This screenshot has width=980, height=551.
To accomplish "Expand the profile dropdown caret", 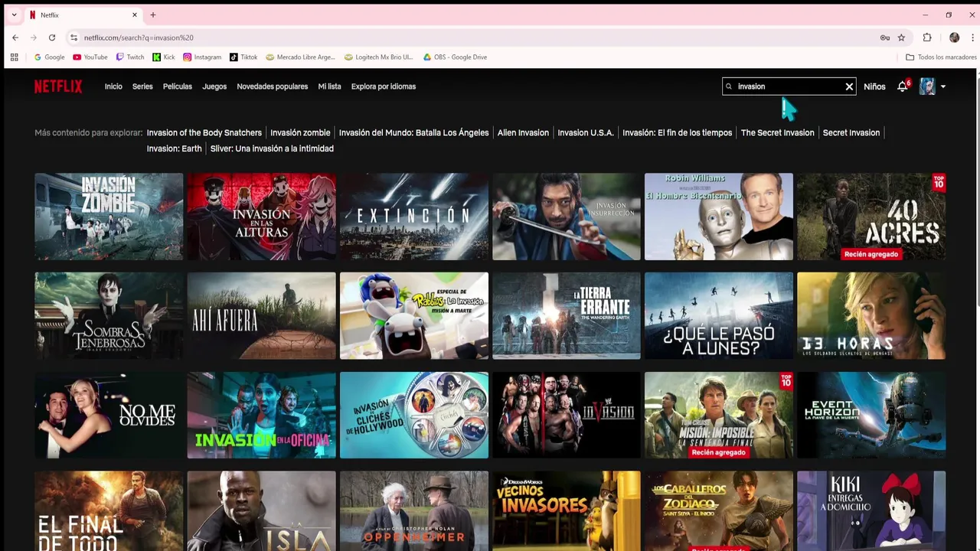I will pyautogui.click(x=943, y=87).
